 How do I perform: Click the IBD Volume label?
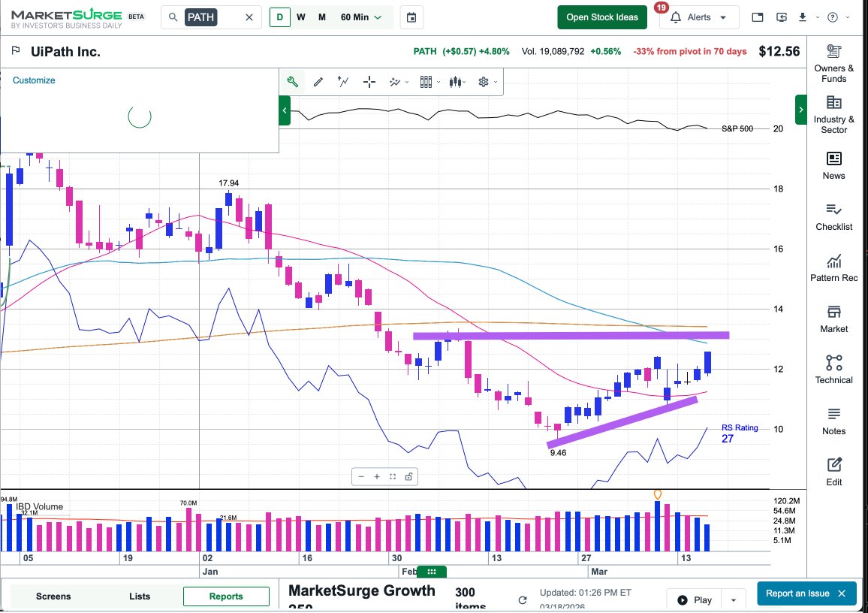coord(39,506)
